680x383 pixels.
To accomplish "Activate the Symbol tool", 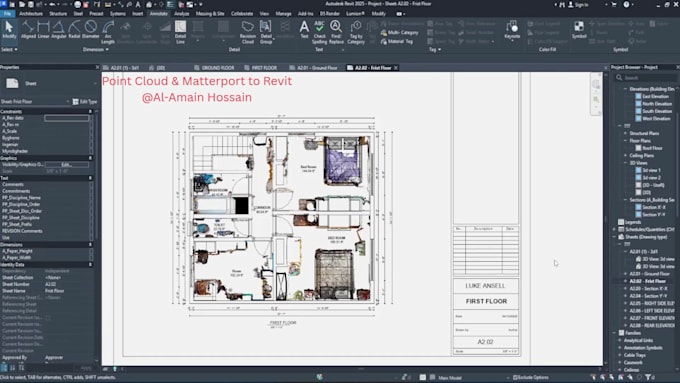I will coord(579,30).
